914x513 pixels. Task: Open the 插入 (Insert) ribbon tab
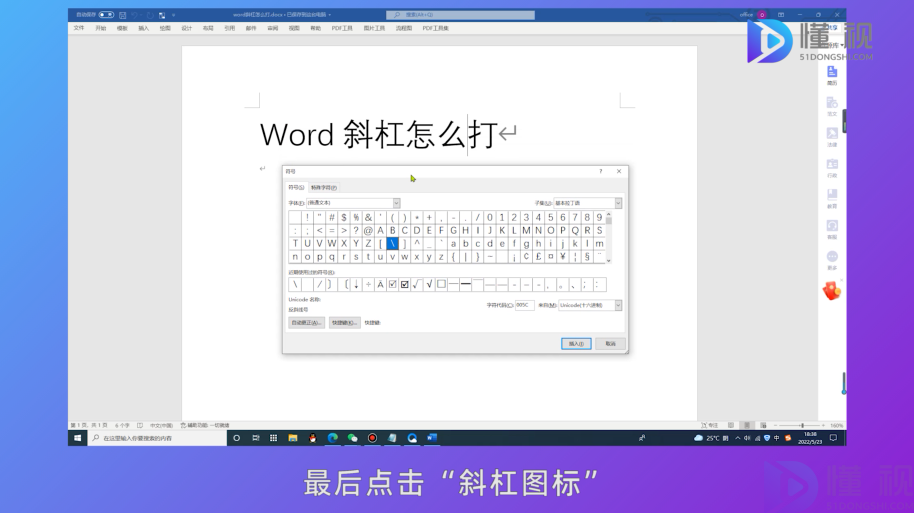tap(143, 28)
